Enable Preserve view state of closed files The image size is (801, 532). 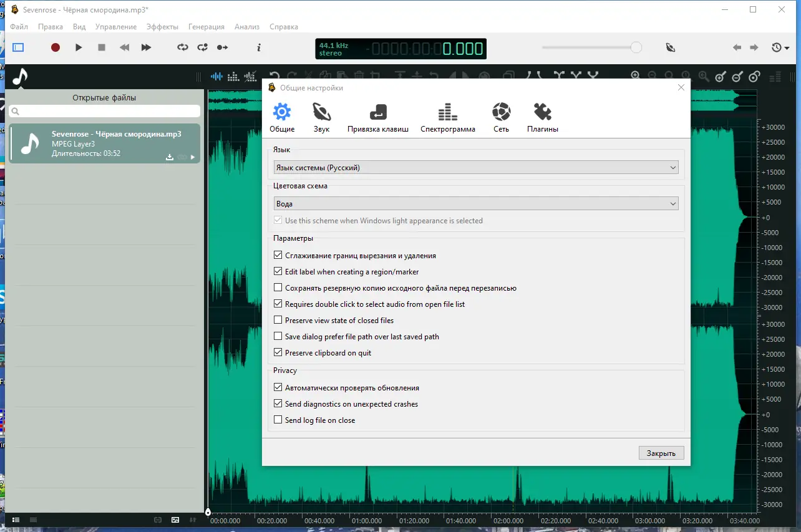click(278, 321)
